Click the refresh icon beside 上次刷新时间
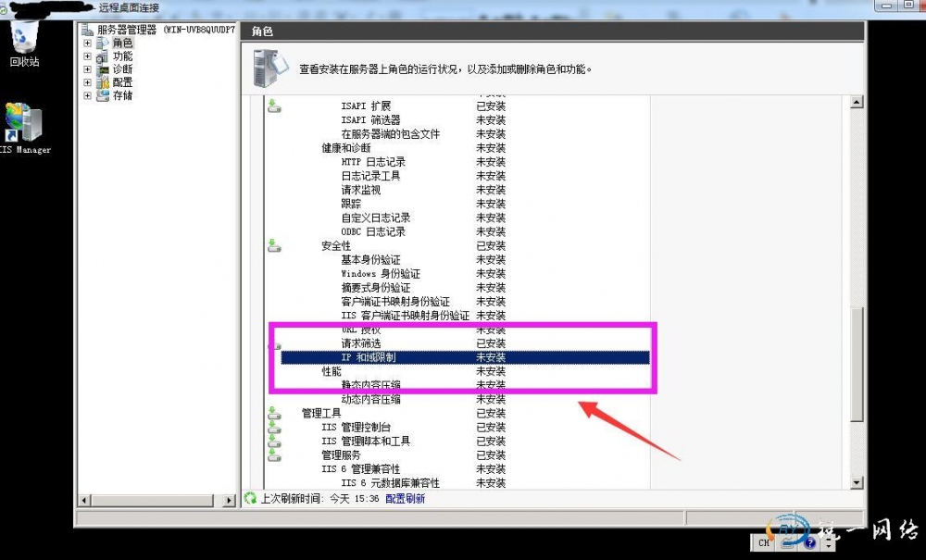Viewport: 926px width, 560px height. click(250, 499)
